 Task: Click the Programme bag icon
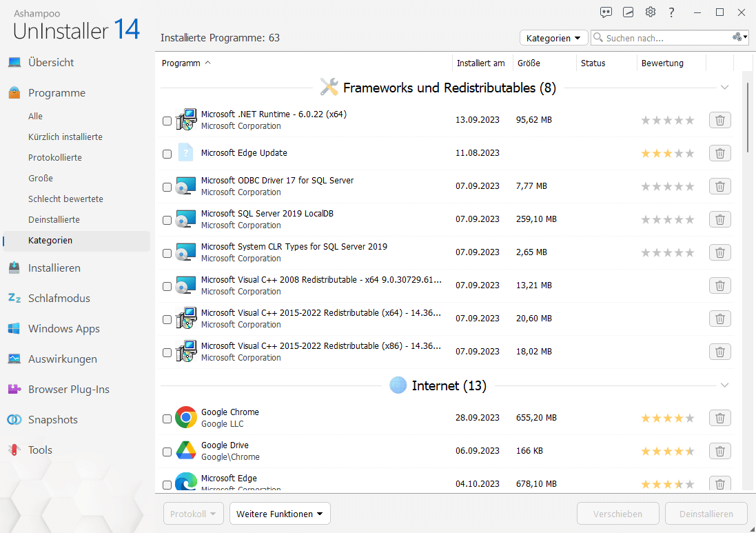coord(14,92)
